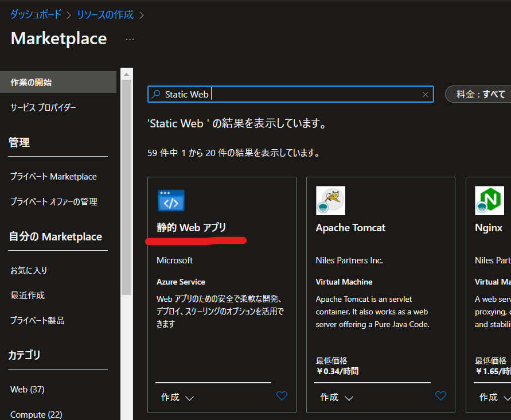511x420 pixels.
Task: Open the Apache Tomcat title
Action: tap(350, 228)
